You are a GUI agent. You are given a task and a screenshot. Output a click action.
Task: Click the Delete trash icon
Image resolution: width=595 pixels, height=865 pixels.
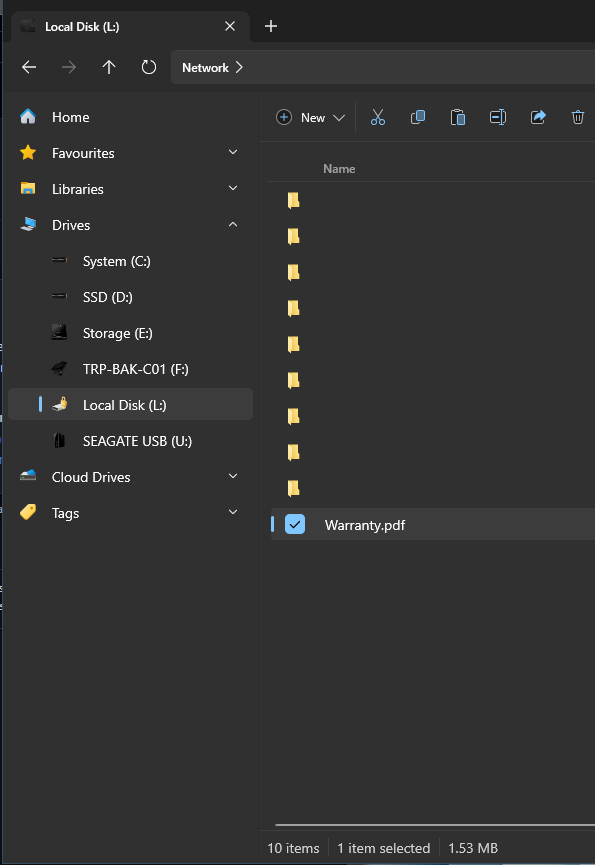point(577,117)
